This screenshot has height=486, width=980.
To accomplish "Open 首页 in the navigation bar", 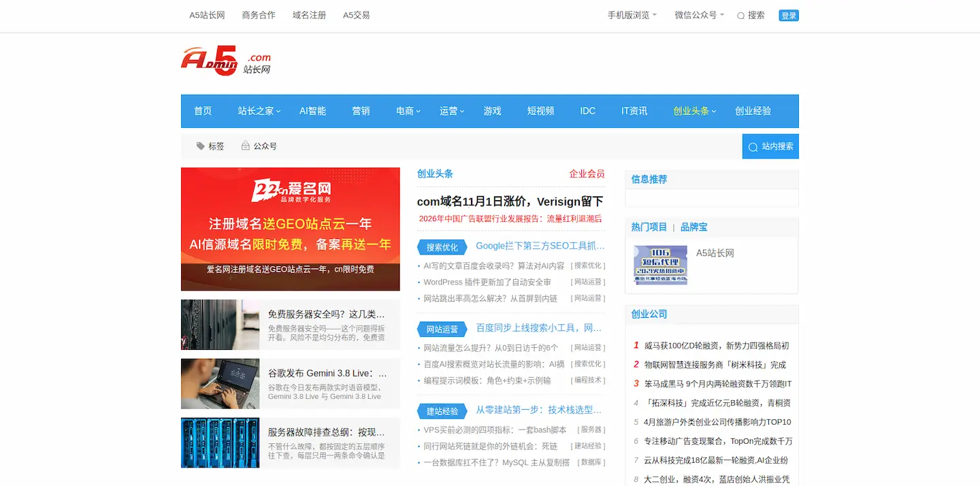I will click(x=203, y=111).
